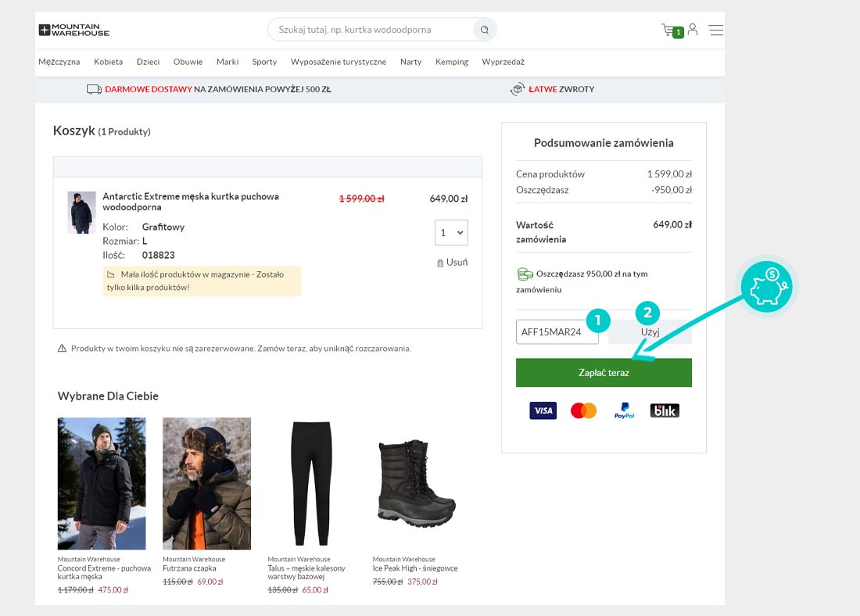
Task: Open the Obuwie menu
Action: (x=188, y=62)
